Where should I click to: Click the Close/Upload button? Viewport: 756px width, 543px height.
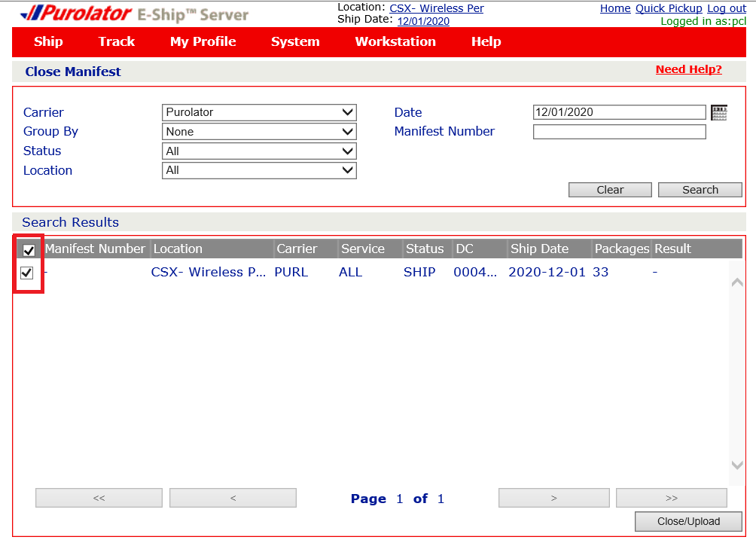point(688,521)
